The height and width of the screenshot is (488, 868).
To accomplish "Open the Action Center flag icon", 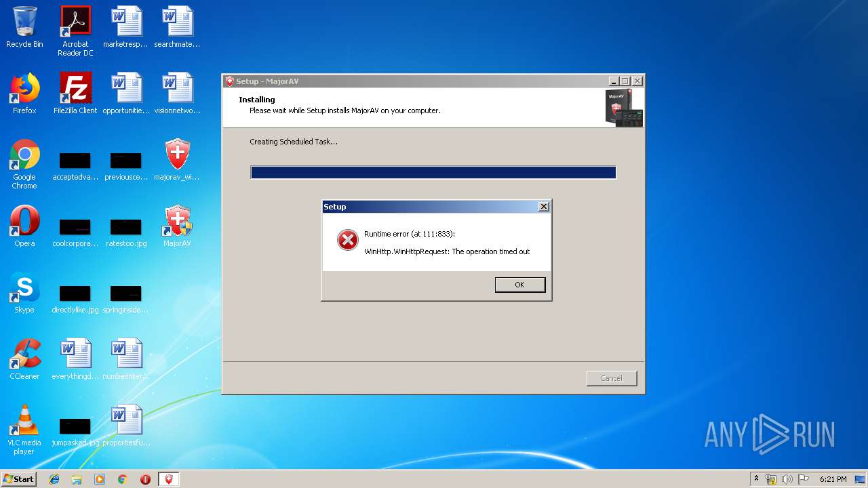I will click(x=804, y=479).
